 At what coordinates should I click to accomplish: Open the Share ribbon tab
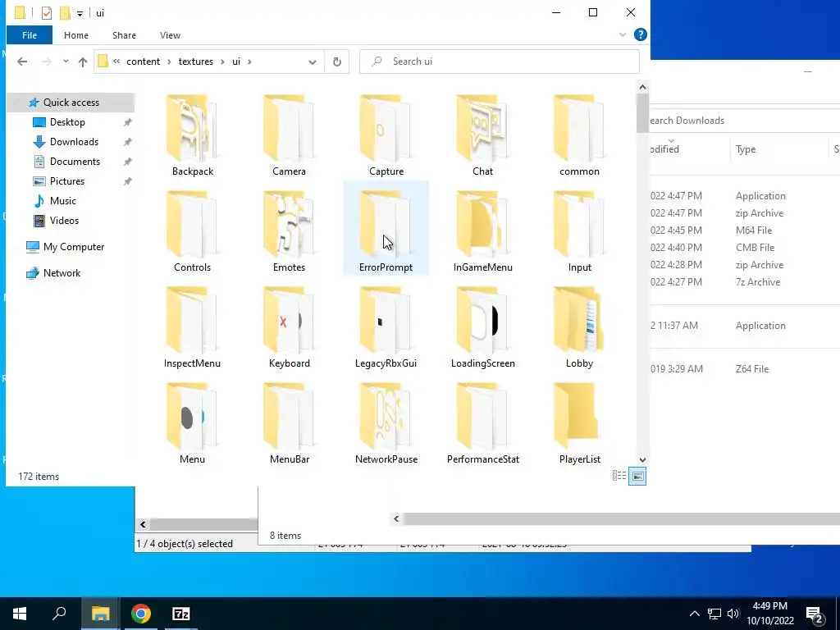(x=124, y=35)
